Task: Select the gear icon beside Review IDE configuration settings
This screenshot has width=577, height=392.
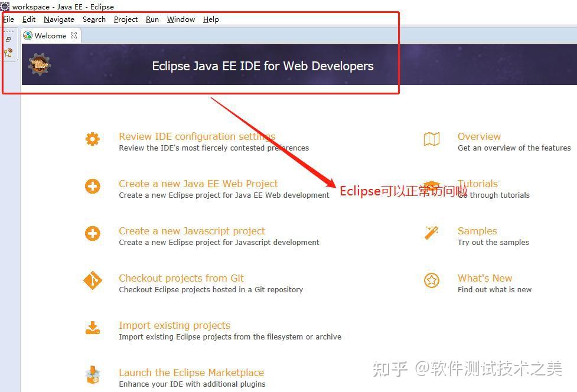Action: click(93, 139)
